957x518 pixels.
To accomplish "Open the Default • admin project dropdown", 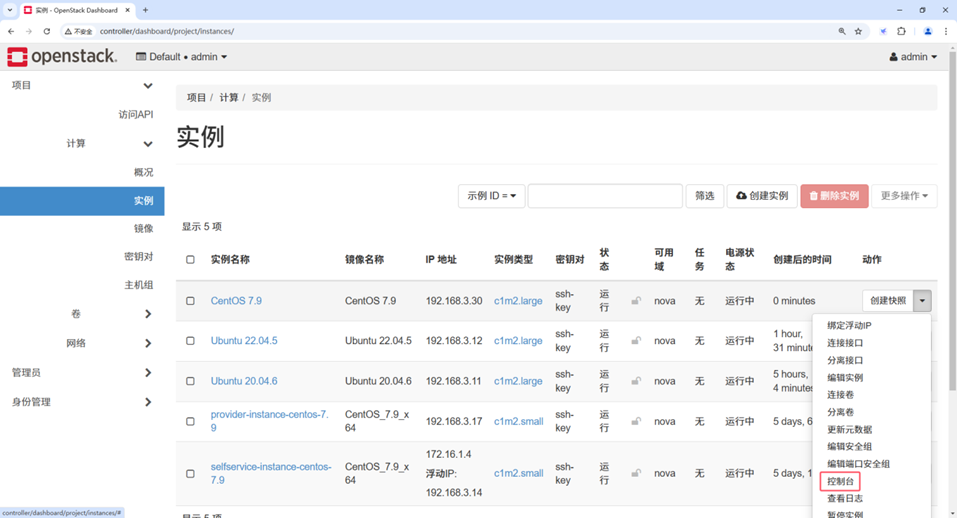I will coord(181,57).
